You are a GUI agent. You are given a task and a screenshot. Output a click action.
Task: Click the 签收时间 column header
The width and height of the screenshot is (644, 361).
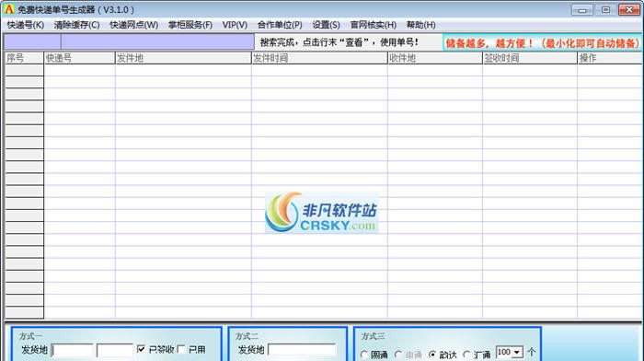[530, 58]
